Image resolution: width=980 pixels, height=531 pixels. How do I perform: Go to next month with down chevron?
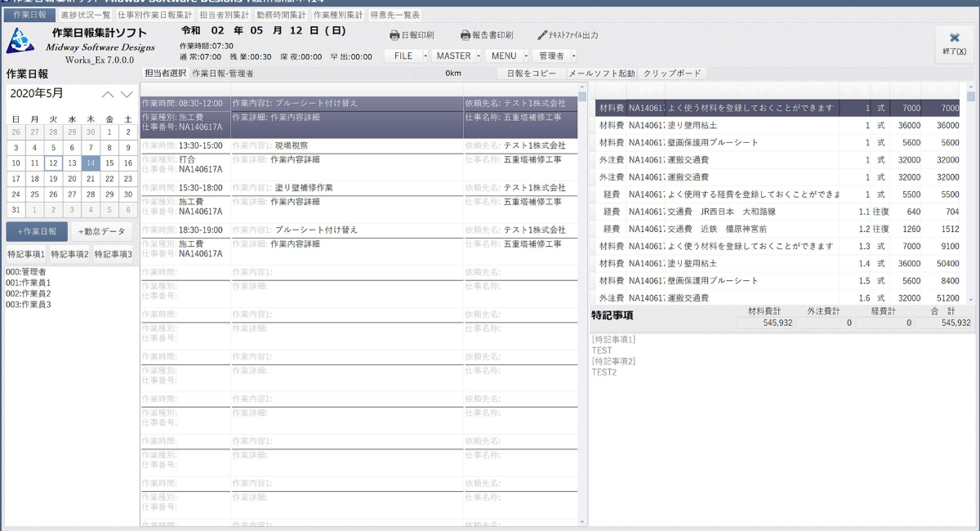click(x=127, y=94)
